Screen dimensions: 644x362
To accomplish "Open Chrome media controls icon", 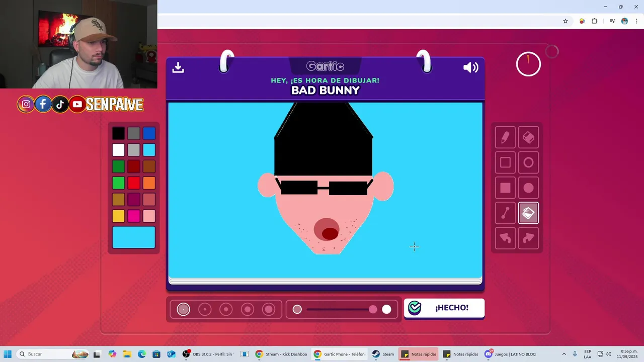I will pos(612,21).
